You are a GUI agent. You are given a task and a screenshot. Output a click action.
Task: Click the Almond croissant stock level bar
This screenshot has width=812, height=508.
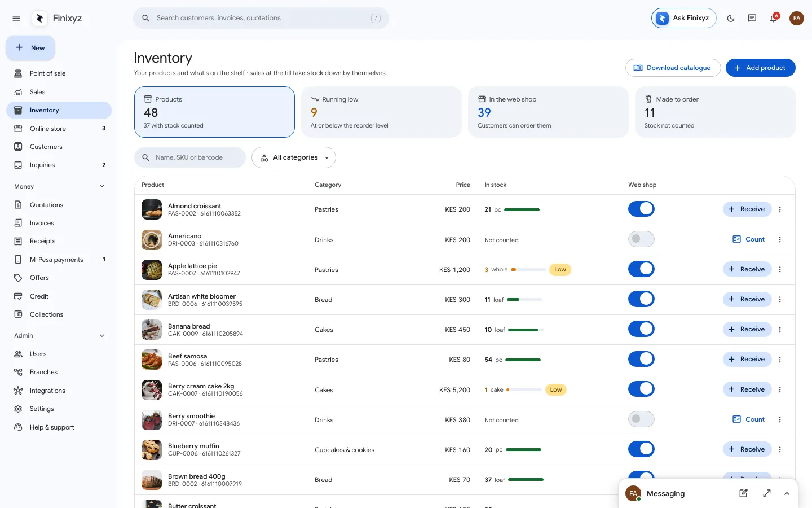coord(522,209)
